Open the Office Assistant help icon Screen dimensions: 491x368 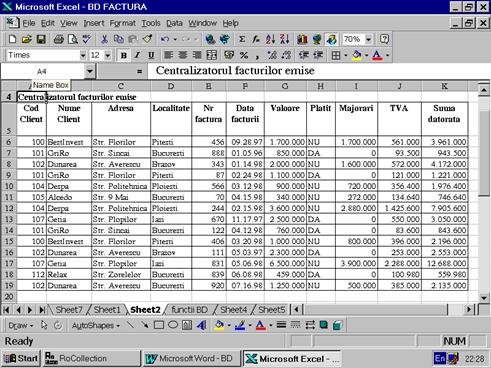coord(384,39)
